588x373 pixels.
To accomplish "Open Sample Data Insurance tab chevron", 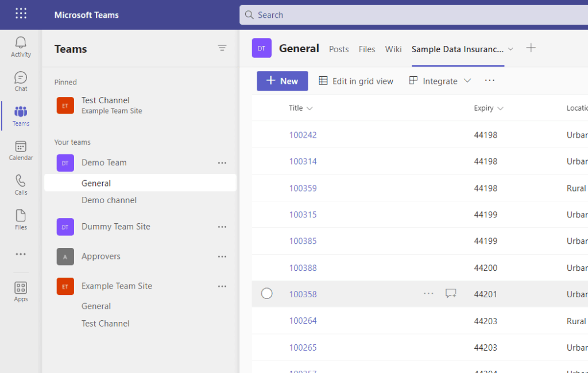I will tap(510, 49).
